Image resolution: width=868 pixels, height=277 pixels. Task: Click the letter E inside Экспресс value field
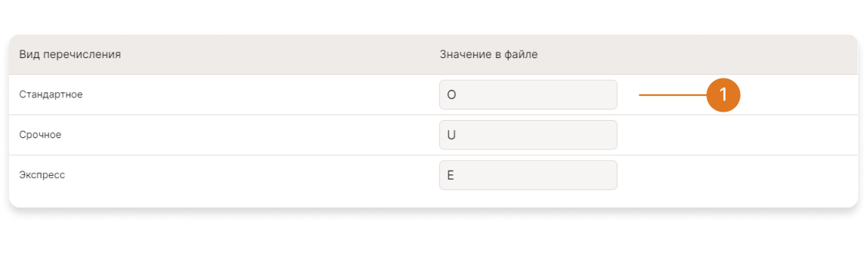451,175
